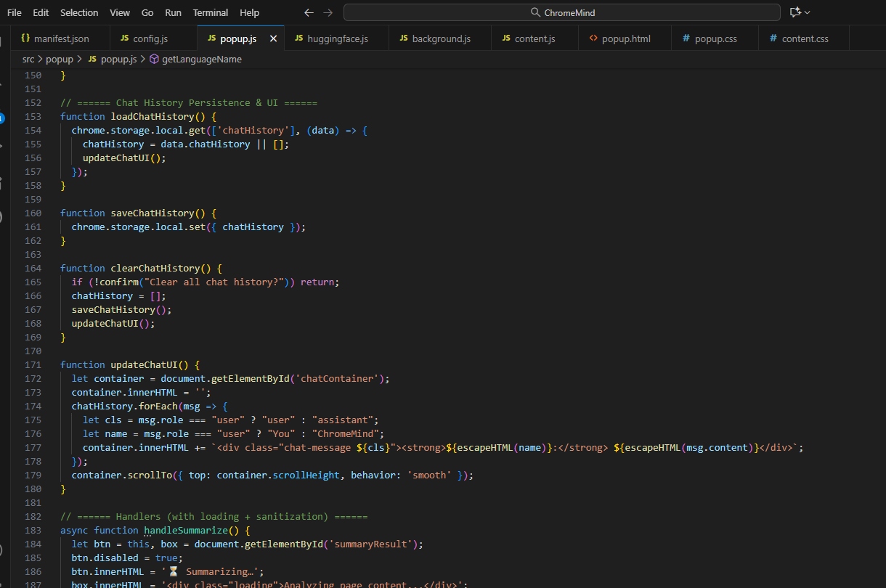The height and width of the screenshot is (588, 886).
Task: Open the content.js editor tab
Action: 535,38
